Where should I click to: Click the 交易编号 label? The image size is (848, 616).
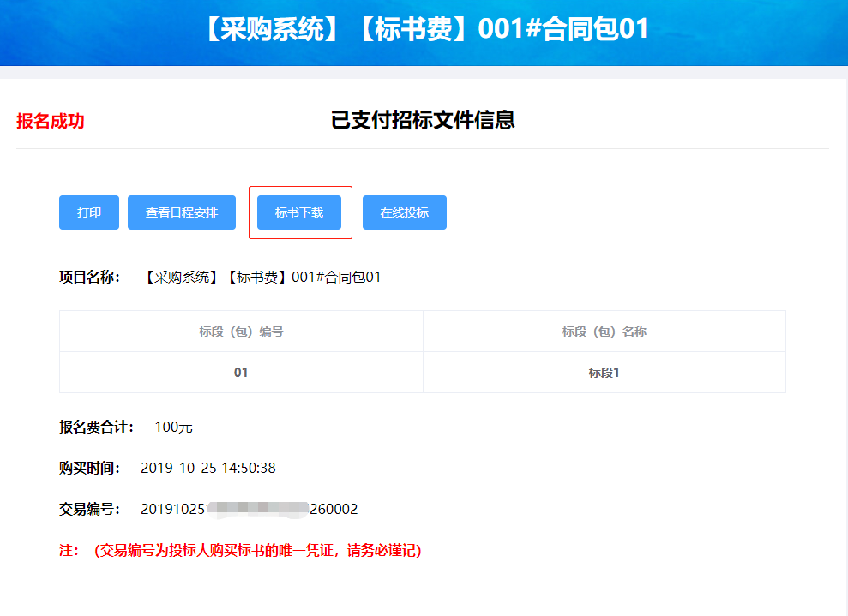tap(90, 509)
